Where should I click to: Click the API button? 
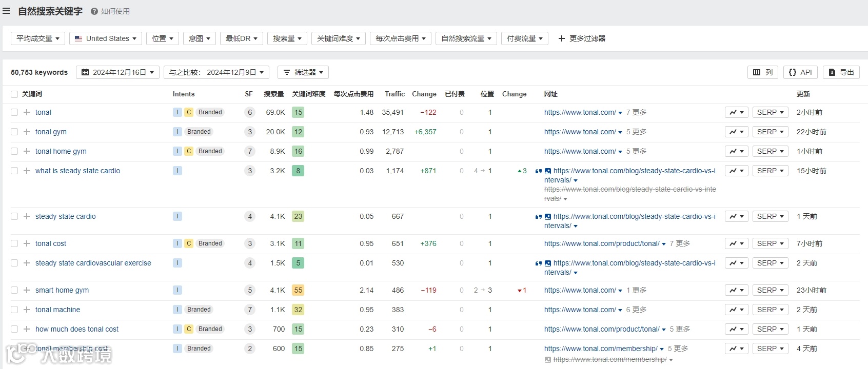click(x=800, y=72)
